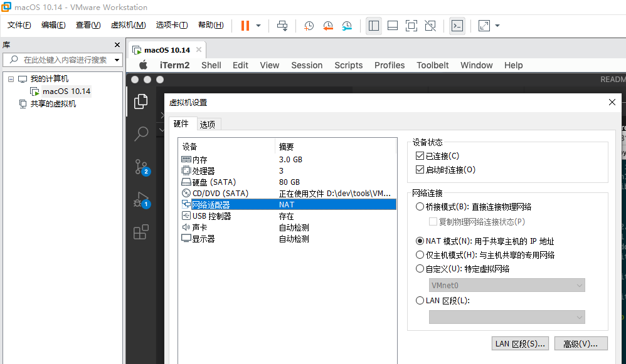Close the library panel
Image resolution: width=626 pixels, height=364 pixels.
[117, 45]
